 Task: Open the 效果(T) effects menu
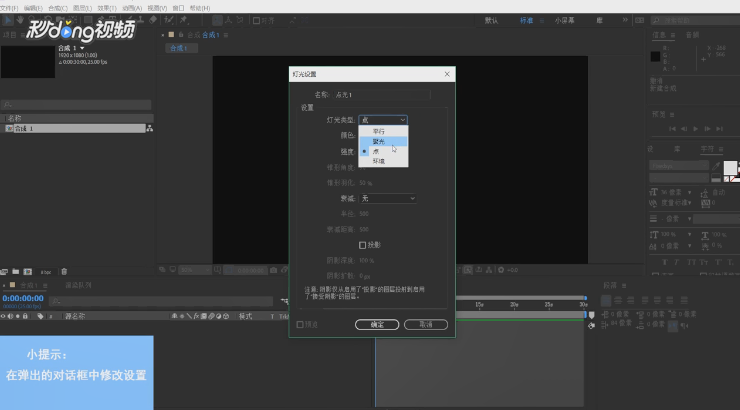(107, 8)
